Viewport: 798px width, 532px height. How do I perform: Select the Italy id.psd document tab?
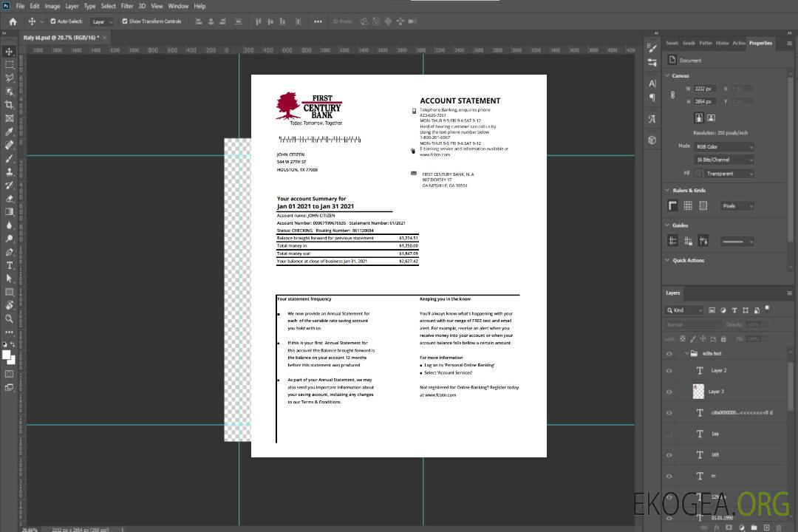[61, 38]
